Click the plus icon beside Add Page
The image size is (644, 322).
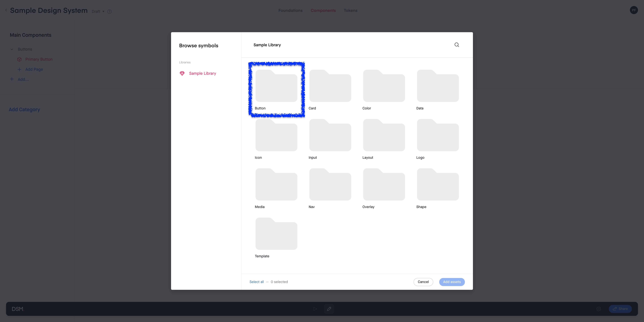[x=19, y=69]
